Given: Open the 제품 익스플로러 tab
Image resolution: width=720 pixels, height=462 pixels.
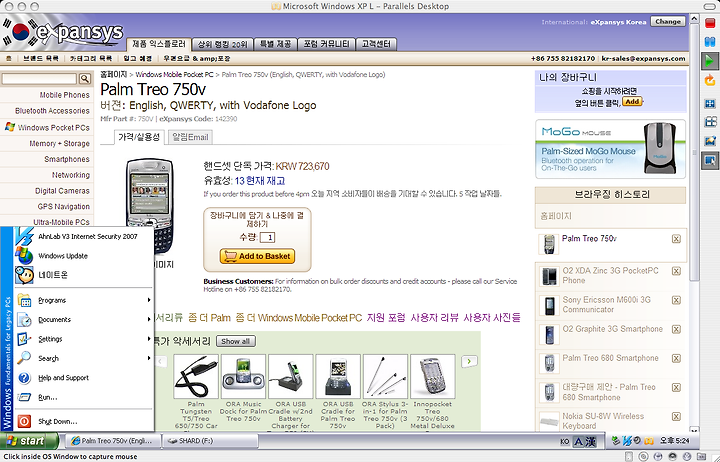Looking at the screenshot, I should point(158,44).
